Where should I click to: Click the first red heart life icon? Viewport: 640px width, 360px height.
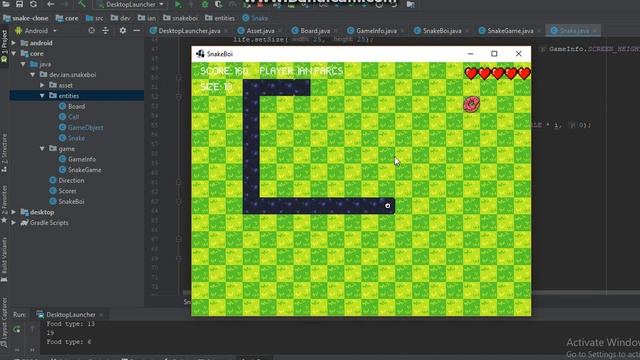(x=471, y=73)
